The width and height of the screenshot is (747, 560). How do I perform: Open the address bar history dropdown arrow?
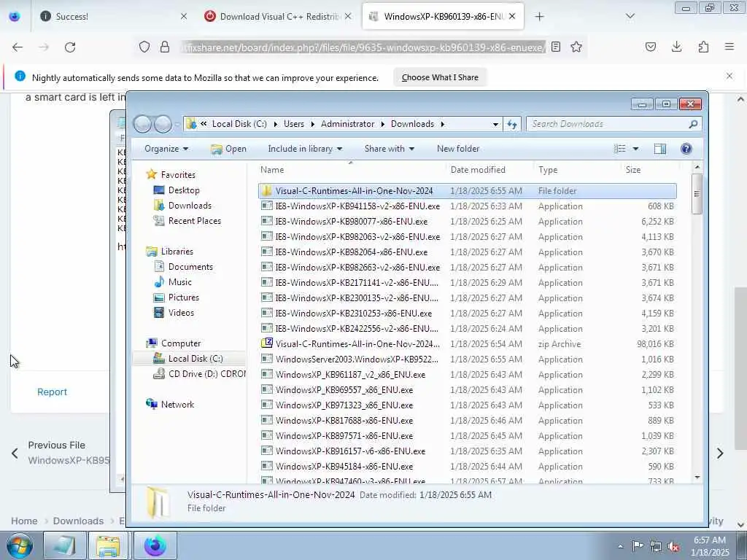[x=495, y=124]
